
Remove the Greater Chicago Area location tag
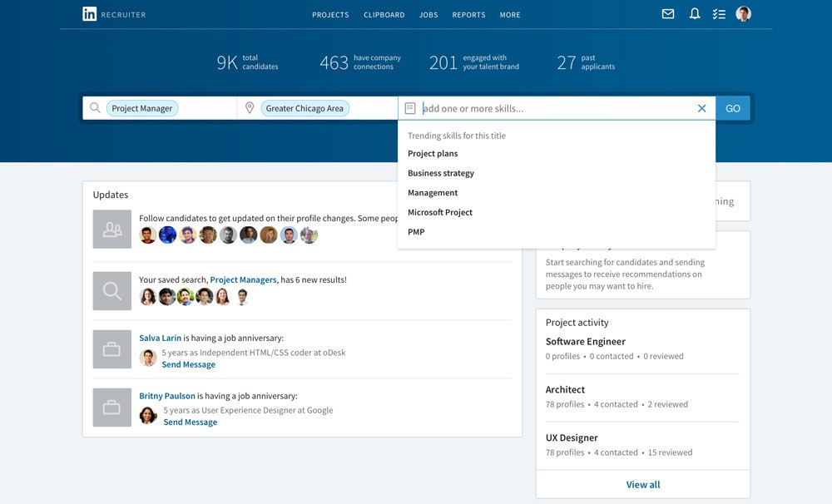305,107
